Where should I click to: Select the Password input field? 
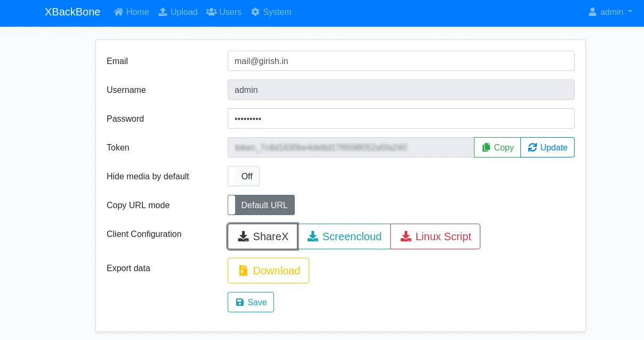(401, 118)
